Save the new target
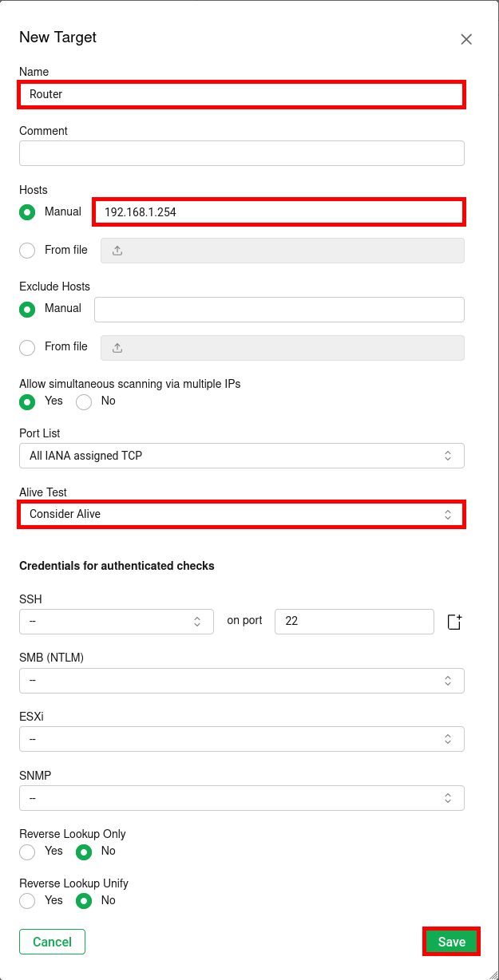The width and height of the screenshot is (499, 980). click(451, 941)
